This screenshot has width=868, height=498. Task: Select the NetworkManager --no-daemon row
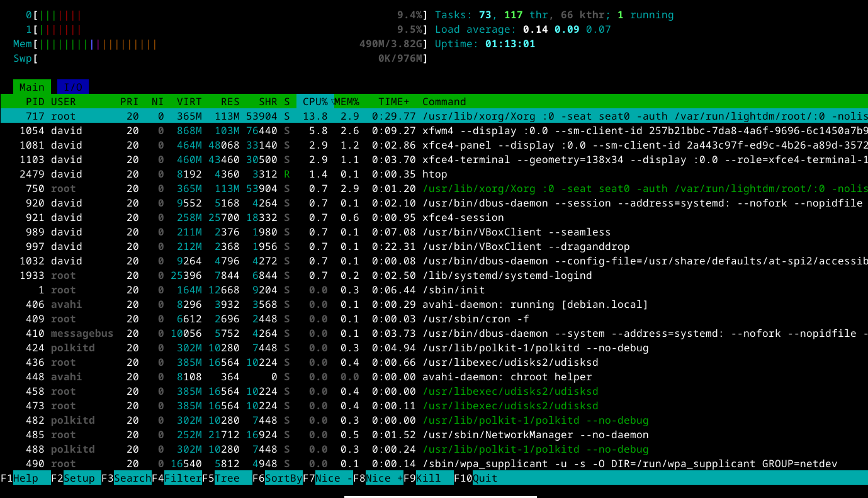[434, 434]
